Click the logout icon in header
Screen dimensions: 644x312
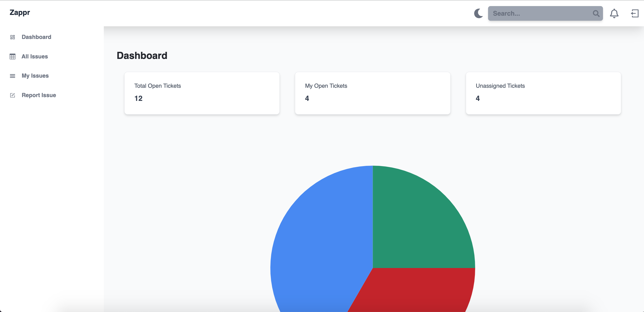[x=635, y=13]
